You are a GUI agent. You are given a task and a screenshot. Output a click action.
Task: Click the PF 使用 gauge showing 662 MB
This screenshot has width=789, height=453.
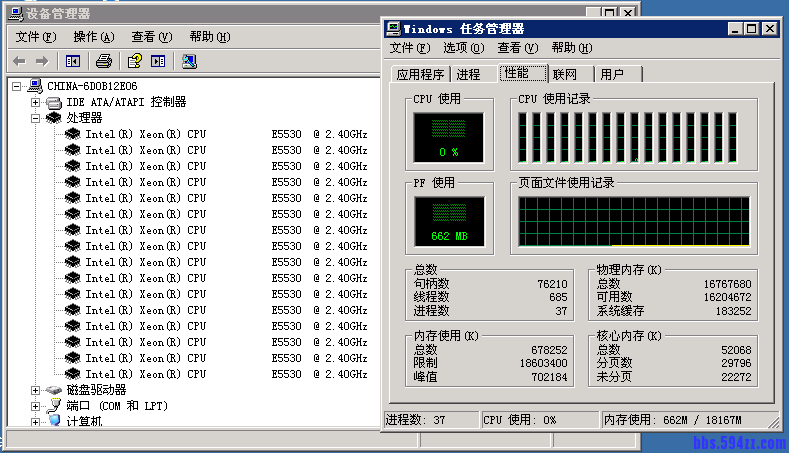pos(449,221)
